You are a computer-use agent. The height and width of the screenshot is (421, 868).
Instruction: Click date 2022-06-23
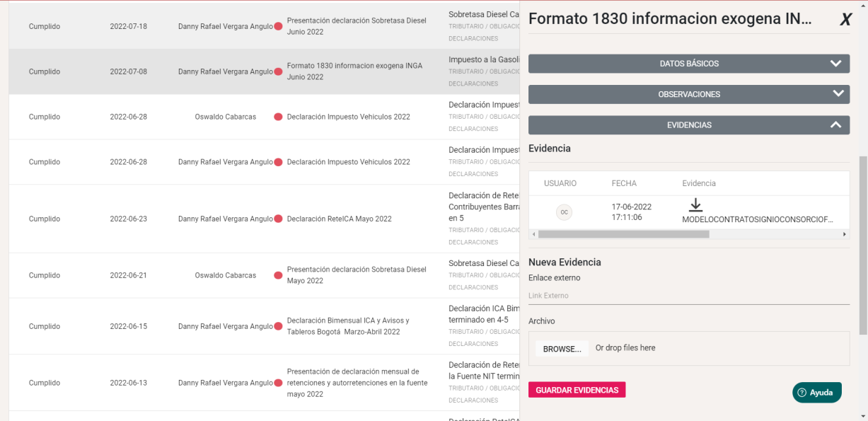tap(129, 219)
